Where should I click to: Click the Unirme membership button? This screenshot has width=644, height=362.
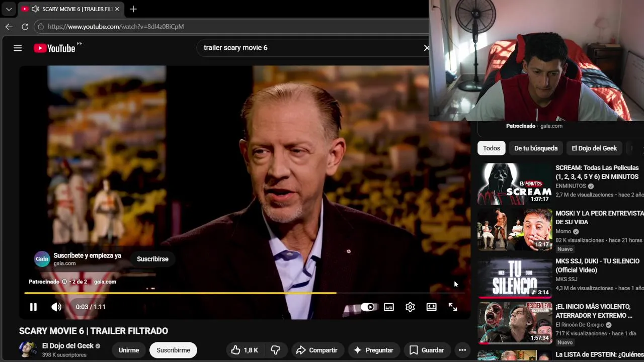point(129,350)
